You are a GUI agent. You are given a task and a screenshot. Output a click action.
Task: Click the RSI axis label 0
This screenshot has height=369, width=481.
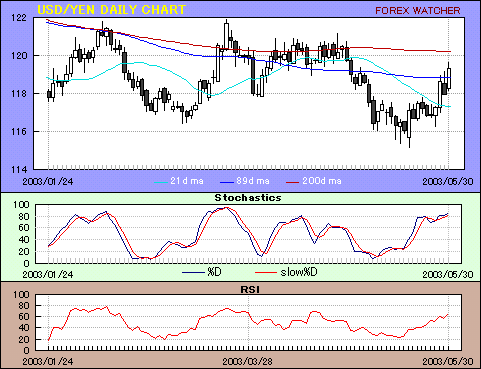[26, 351]
